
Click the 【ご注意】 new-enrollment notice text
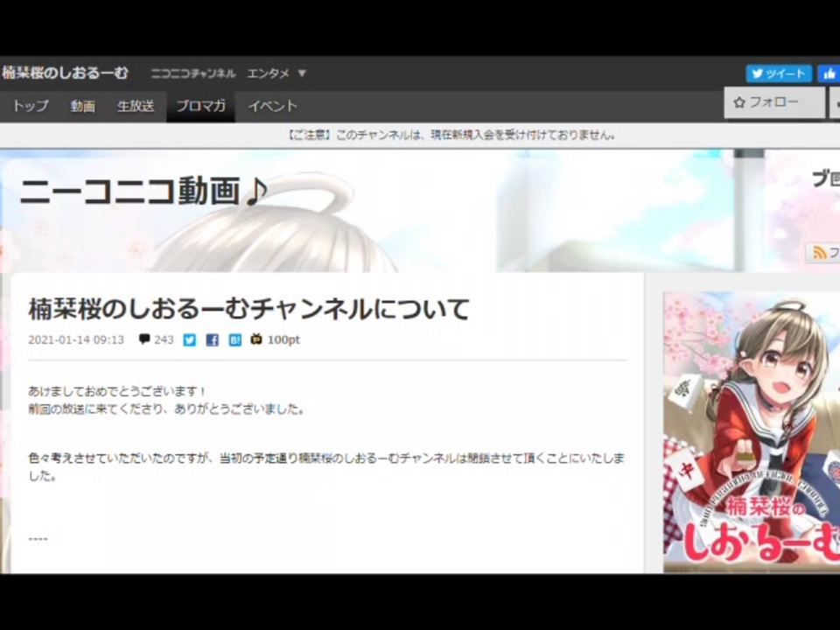coord(451,135)
